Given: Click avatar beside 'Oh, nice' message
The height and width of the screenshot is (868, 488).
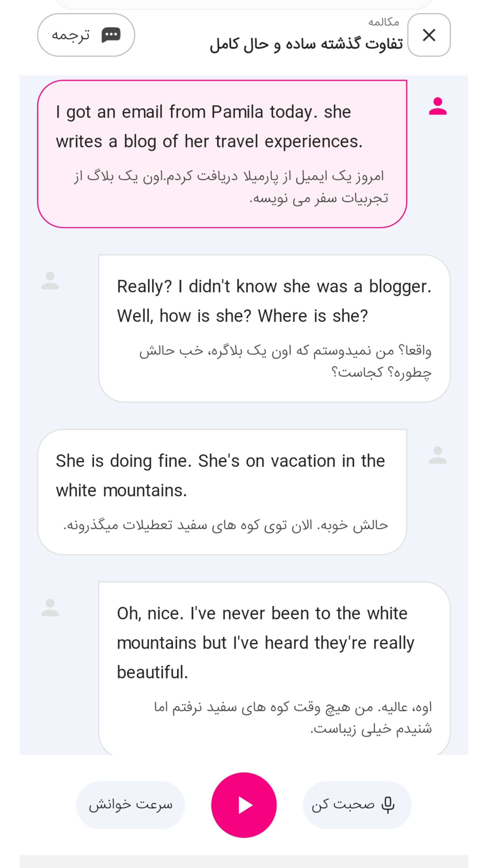Looking at the screenshot, I should 50,607.
